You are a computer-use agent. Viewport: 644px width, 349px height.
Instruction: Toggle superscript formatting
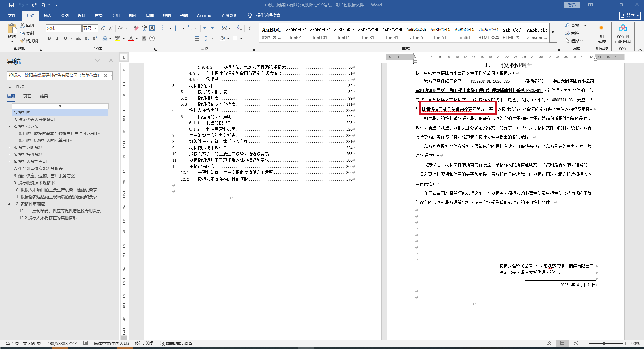95,38
